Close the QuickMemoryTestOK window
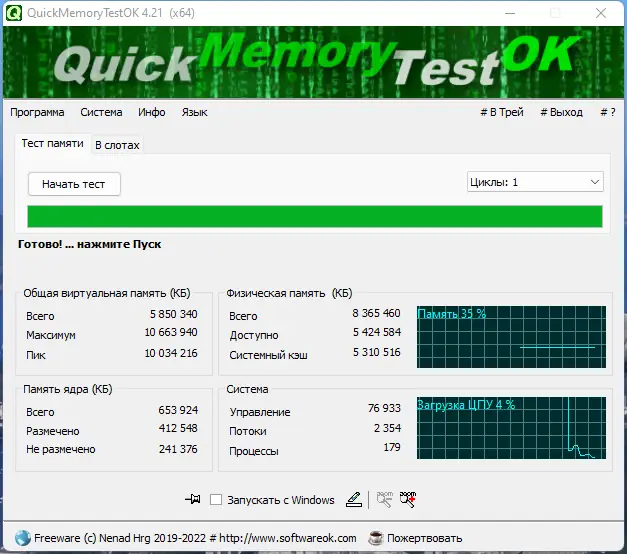The image size is (627, 554). 601,13
